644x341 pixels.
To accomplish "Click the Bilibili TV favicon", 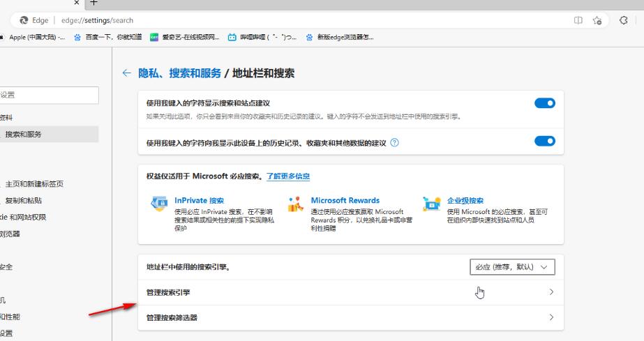I will pyautogui.click(x=232, y=38).
